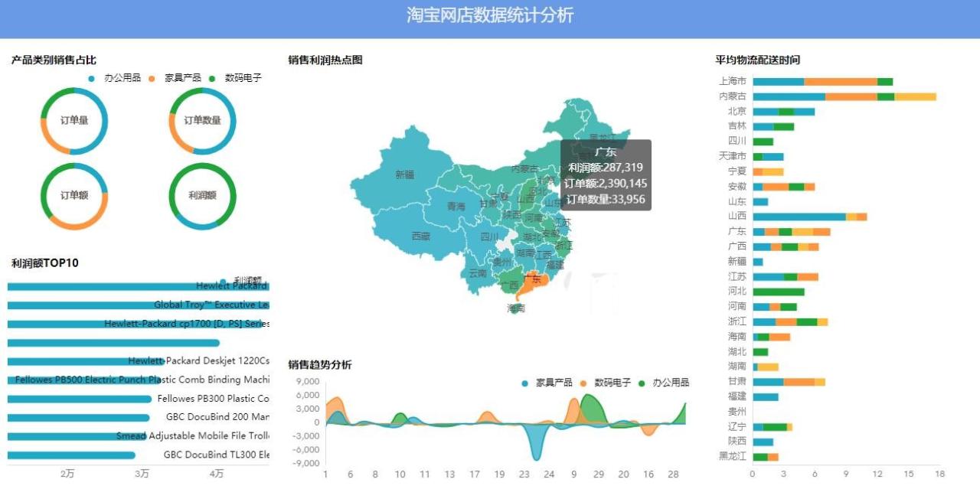
Task: Click the 天津市 label in delivery chart
Action: click(733, 156)
